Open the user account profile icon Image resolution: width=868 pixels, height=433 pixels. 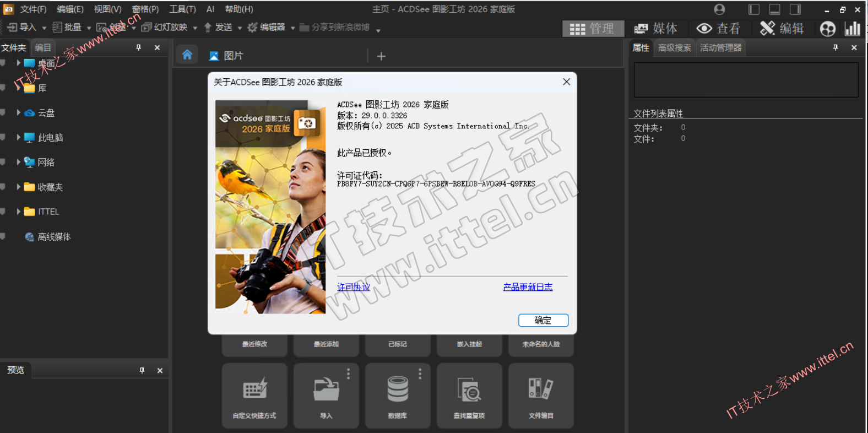coord(719,9)
